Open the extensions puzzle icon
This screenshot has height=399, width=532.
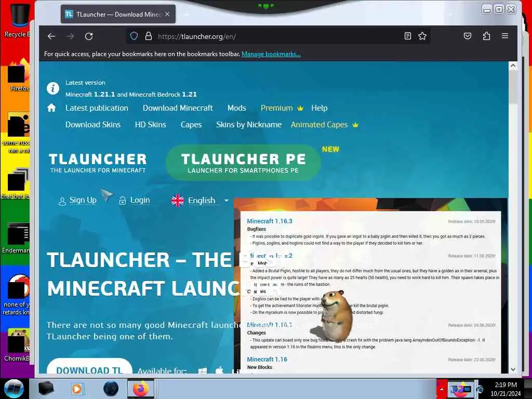(486, 36)
